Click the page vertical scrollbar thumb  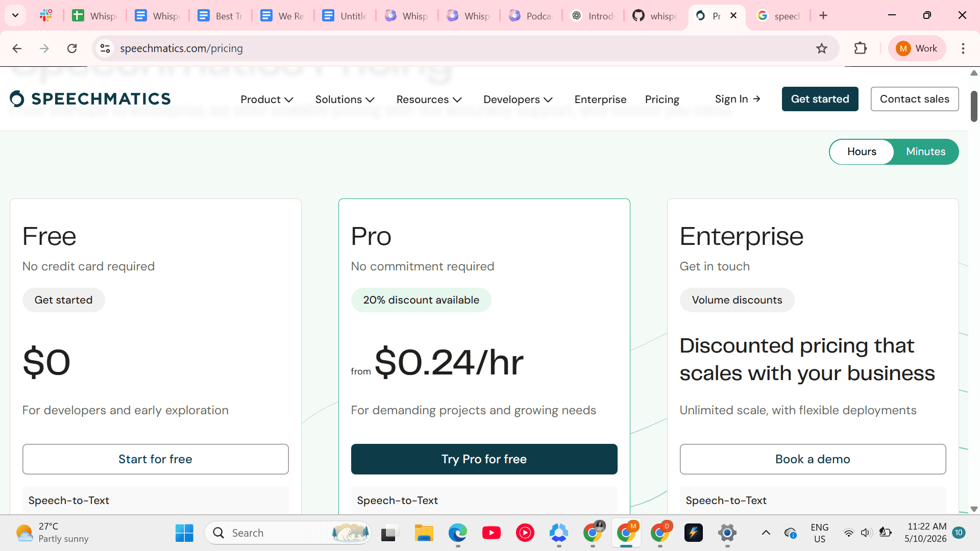point(974,106)
